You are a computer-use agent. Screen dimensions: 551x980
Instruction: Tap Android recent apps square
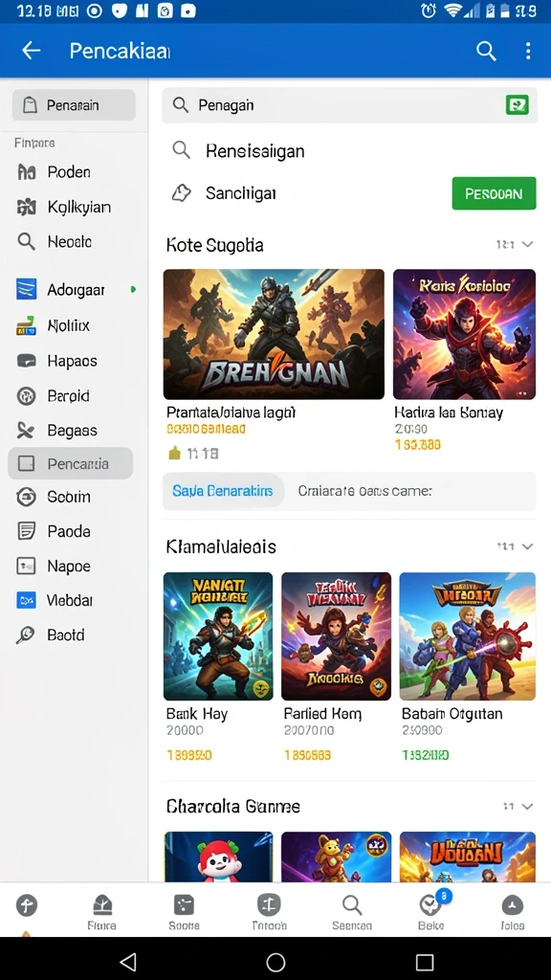424,962
